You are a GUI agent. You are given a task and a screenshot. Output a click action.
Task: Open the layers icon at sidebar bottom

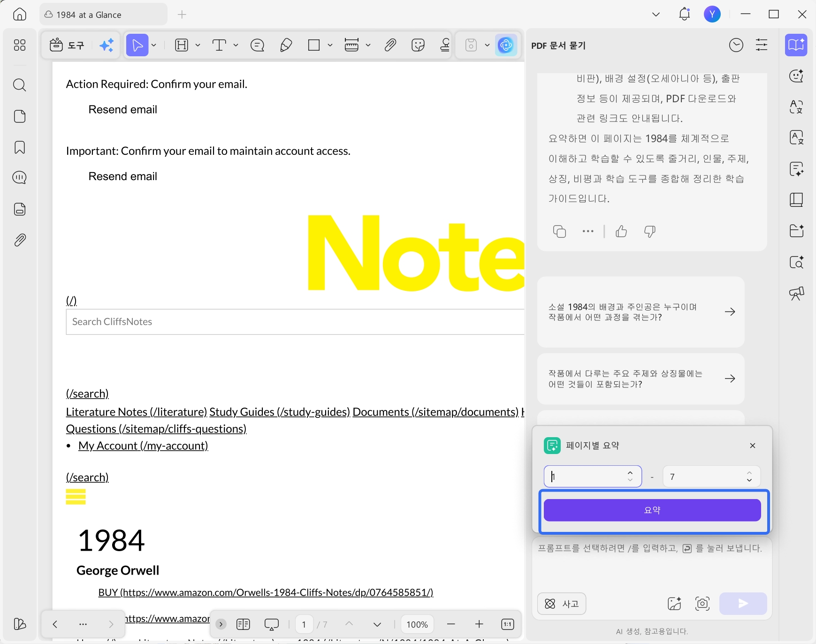tap(20, 624)
